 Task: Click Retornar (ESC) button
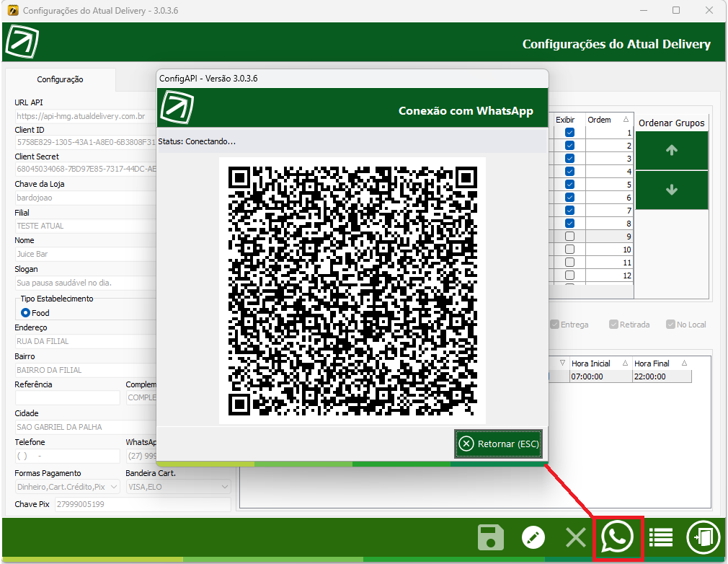(498, 444)
